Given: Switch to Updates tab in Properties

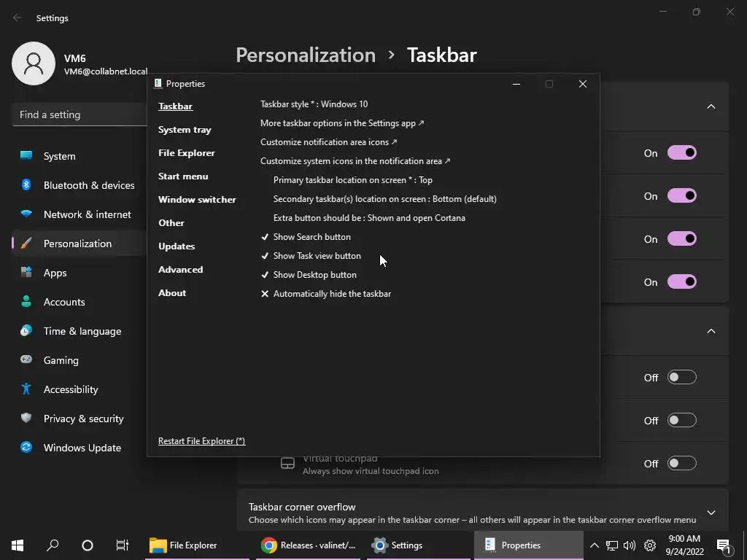Looking at the screenshot, I should (177, 246).
